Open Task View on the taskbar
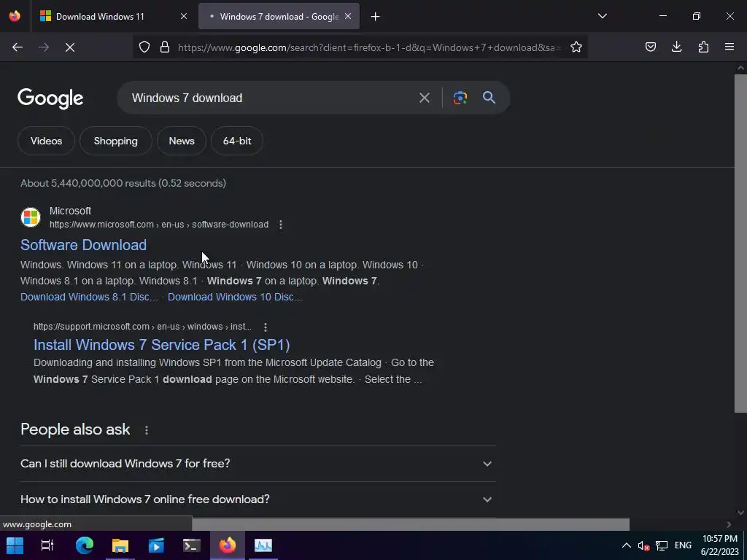Image resolution: width=747 pixels, height=560 pixels. point(47,545)
